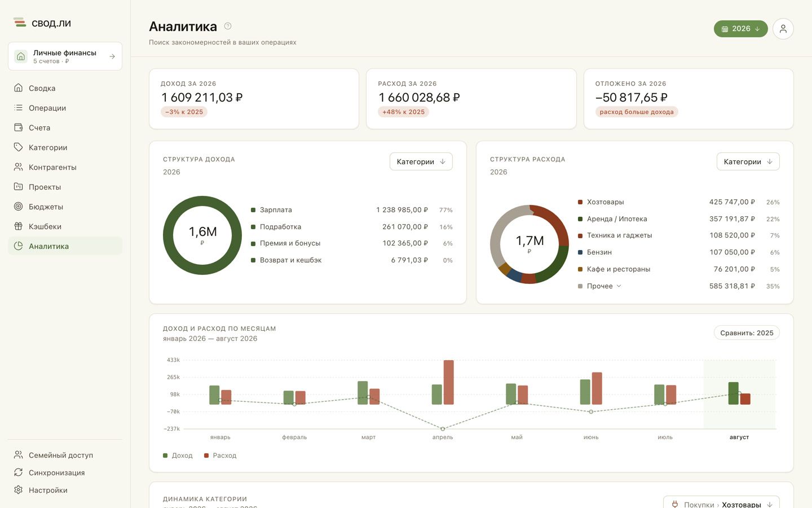This screenshot has height=508, width=812.
Task: Click the расход больше дохода badge
Action: point(637,112)
